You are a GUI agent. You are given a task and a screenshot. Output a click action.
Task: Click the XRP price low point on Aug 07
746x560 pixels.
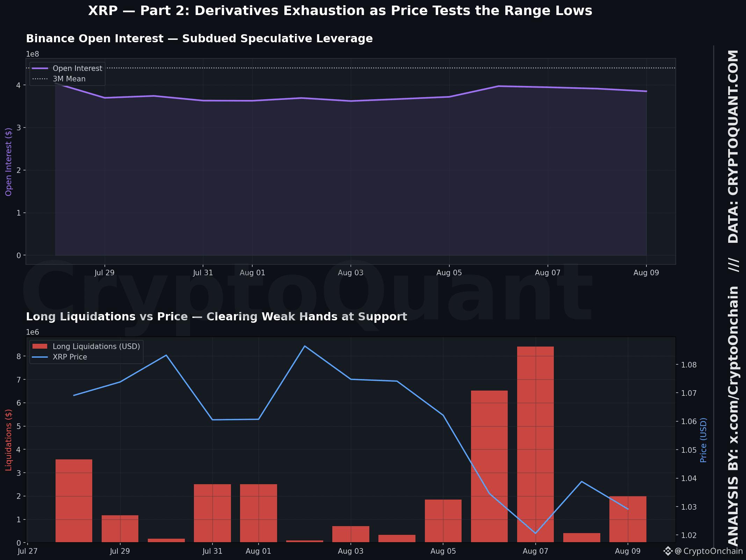click(535, 533)
